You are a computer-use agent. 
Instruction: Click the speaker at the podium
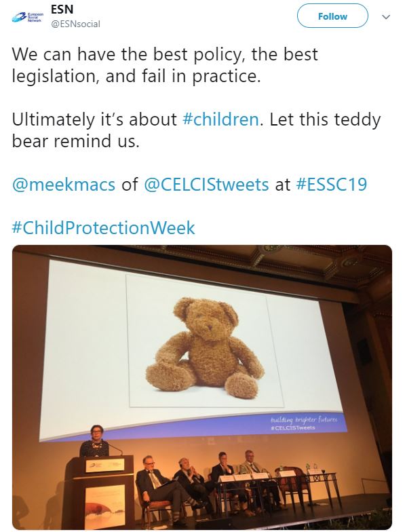pos(94,441)
